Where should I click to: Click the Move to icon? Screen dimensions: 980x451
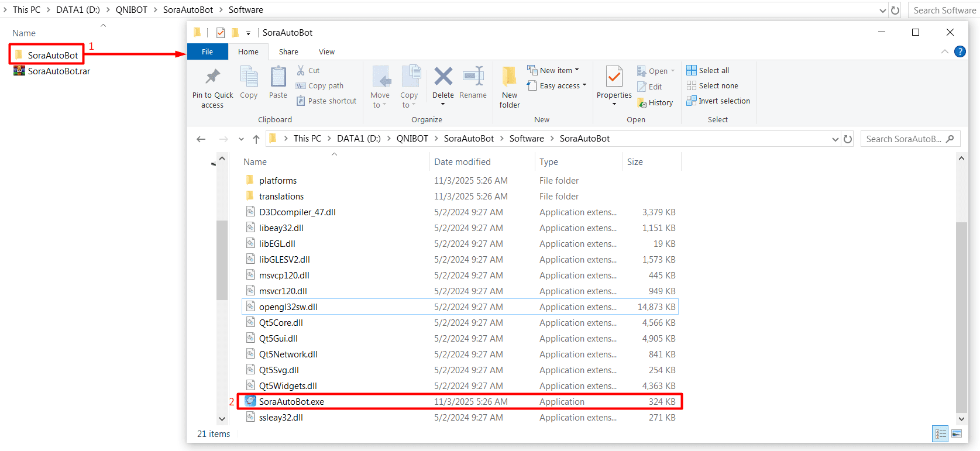point(380,77)
